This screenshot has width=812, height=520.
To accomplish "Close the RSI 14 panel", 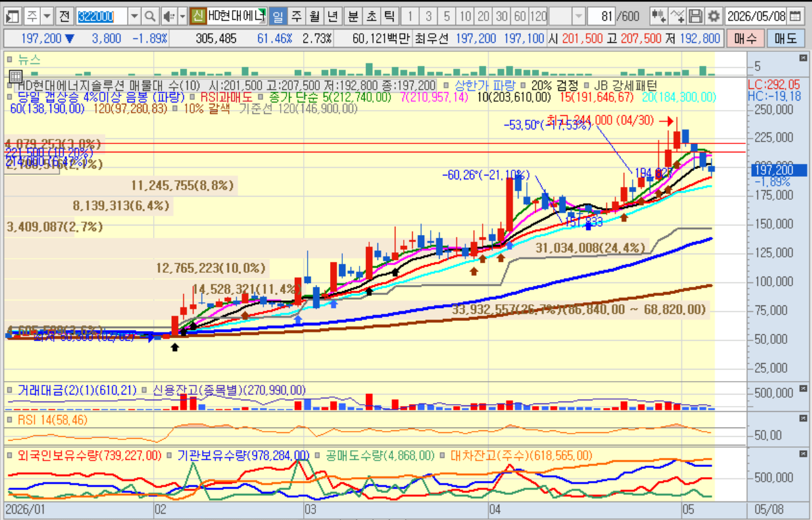I will click(803, 418).
